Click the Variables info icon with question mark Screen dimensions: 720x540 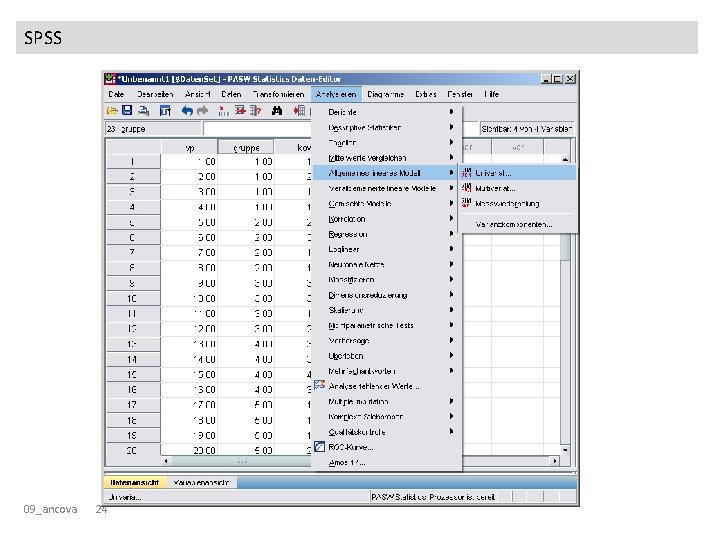coord(256,111)
